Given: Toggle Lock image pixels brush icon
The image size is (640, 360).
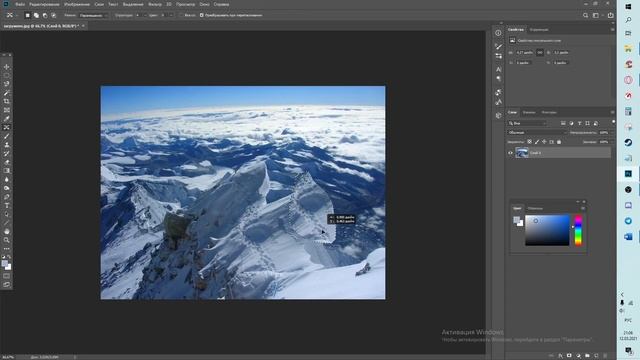Looking at the screenshot, I should click(x=537, y=142).
